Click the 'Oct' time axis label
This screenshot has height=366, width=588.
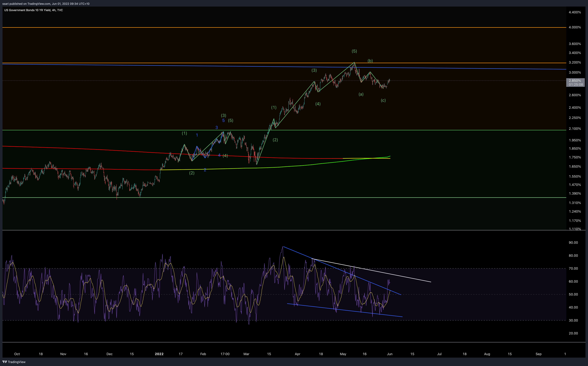(x=17, y=354)
